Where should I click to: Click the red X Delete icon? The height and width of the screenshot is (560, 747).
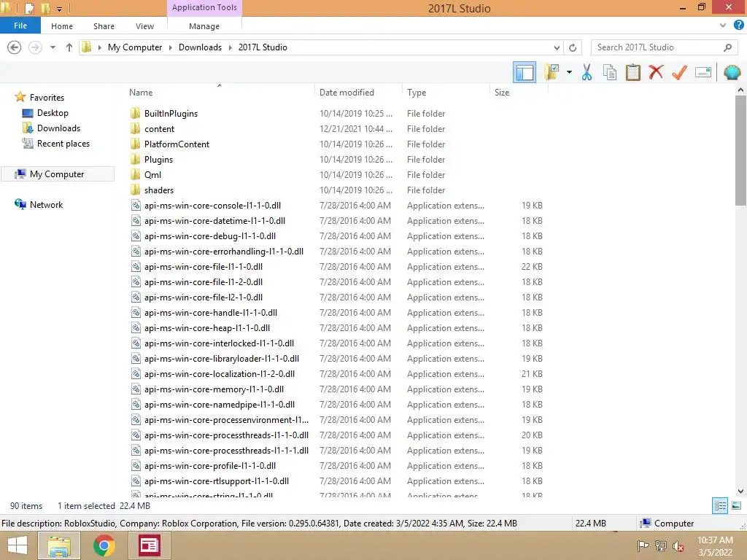656,72
